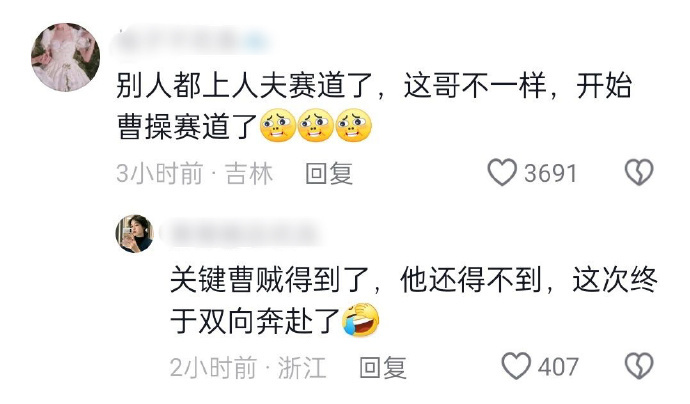The height and width of the screenshot is (404, 690).
Task: Tap 回复 under the Zhejiang comment
Action: (383, 367)
